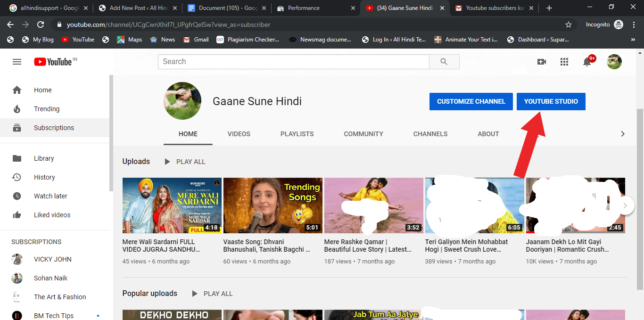Switch to the CHANNELS channel tab
Screen dimensions: 644x320
pos(430,134)
